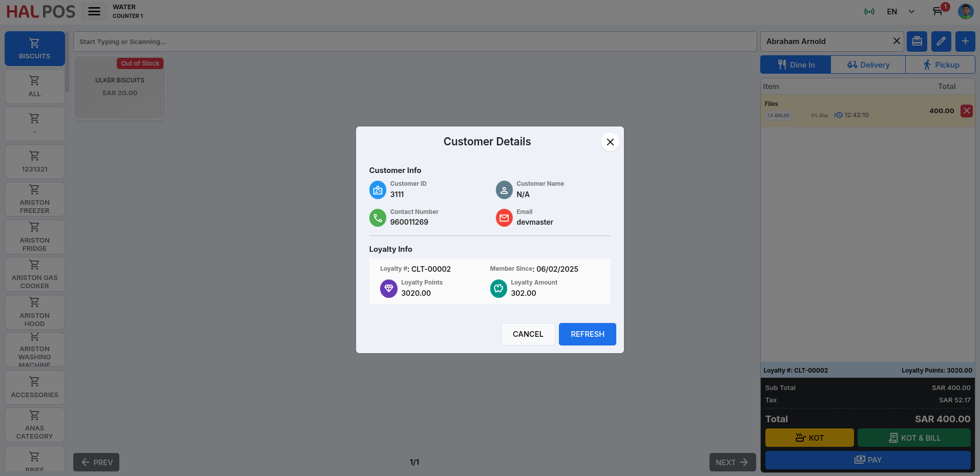980x476 pixels.
Task: Send order using KOT & BILL
Action: click(x=914, y=438)
